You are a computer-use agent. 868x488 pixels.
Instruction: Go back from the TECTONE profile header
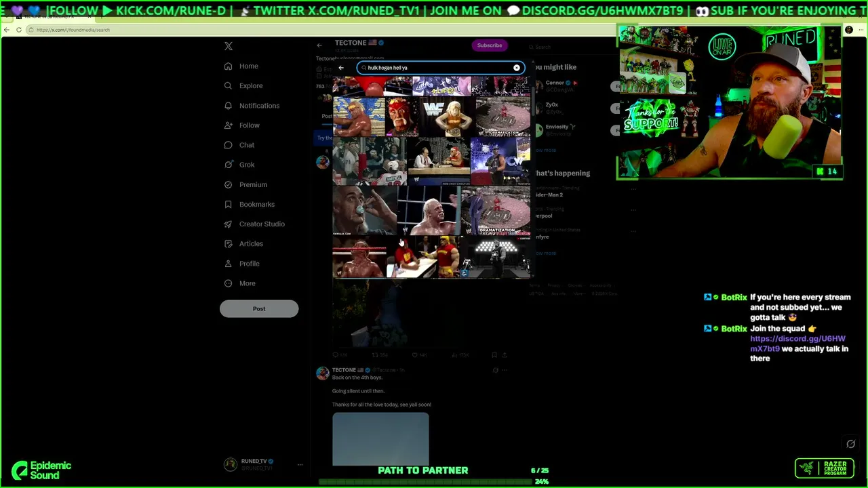click(x=319, y=45)
